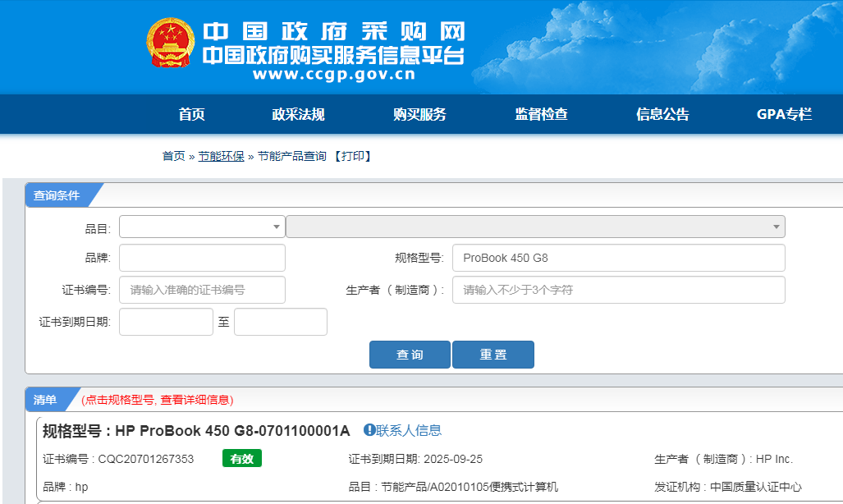Expand the wide second 品目 dropdown
This screenshot has width=843, height=504.
pos(535,227)
